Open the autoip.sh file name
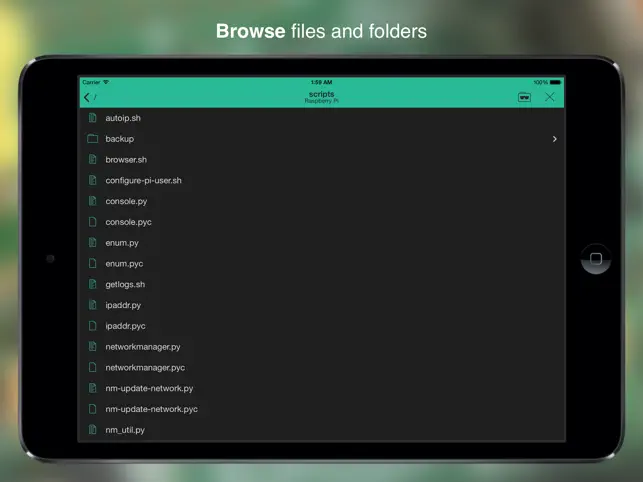 coord(123,118)
